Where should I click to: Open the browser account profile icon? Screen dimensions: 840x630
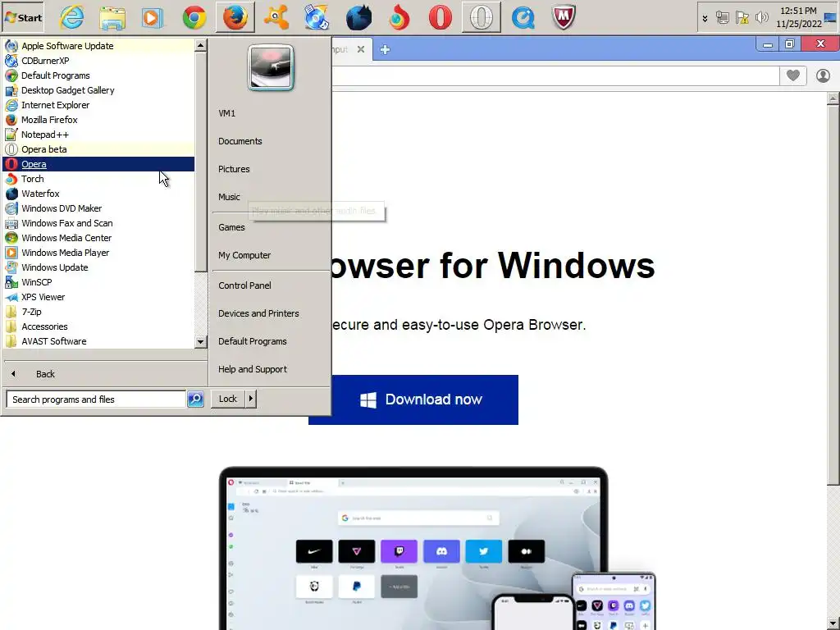pyautogui.click(x=823, y=75)
